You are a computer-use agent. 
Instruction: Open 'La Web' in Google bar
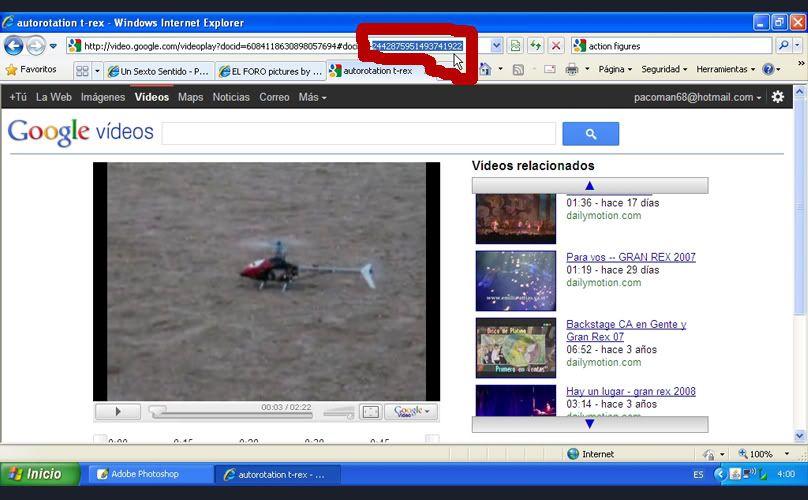54,97
